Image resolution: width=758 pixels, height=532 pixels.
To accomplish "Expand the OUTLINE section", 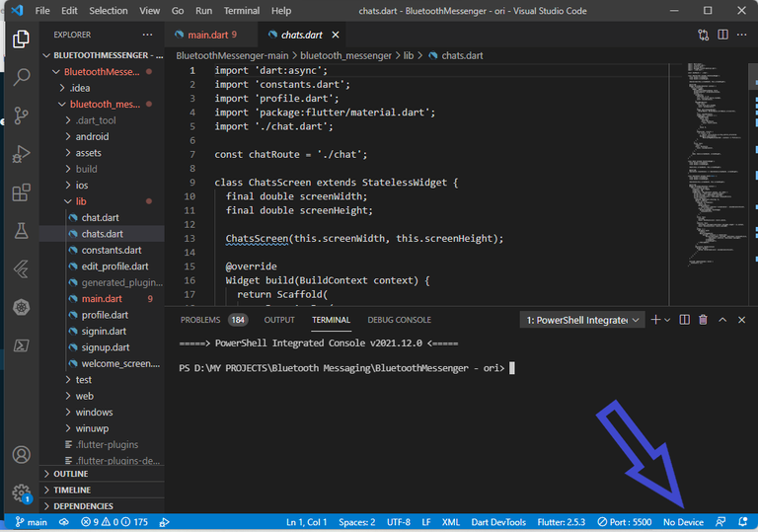I will (70, 474).
